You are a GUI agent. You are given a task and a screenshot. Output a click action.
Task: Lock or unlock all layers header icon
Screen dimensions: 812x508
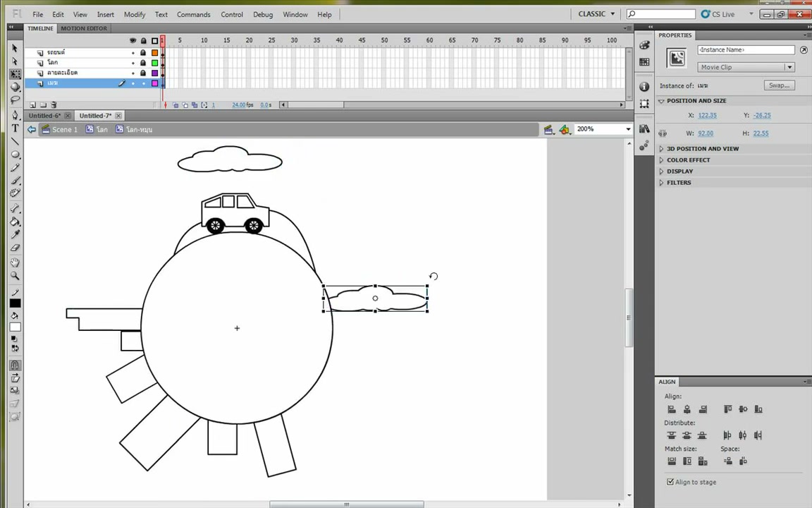(x=144, y=40)
